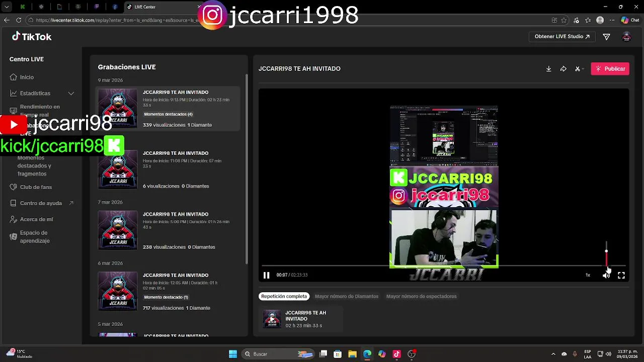This screenshot has height=362, width=644.
Task: Open Club de fans page
Action: (x=36, y=187)
